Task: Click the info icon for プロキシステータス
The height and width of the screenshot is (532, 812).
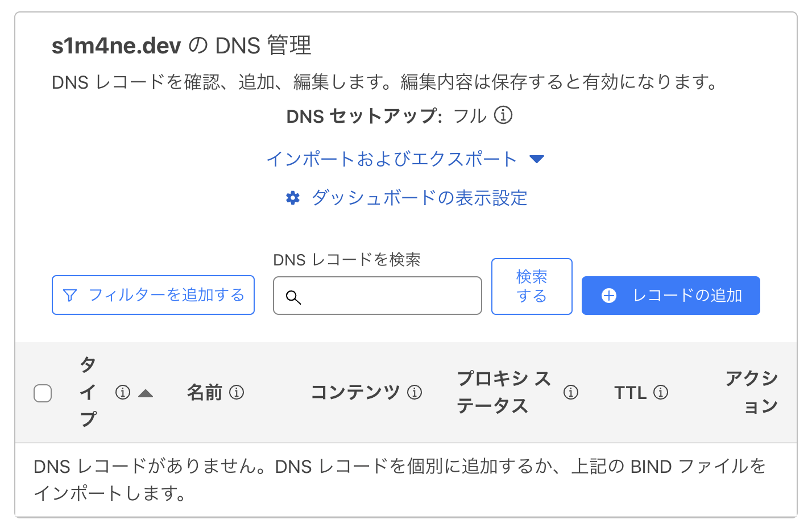Action: coord(571,392)
